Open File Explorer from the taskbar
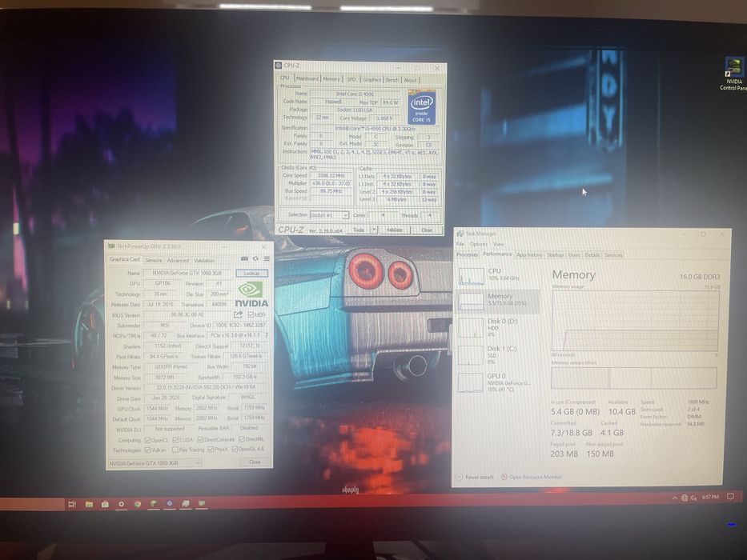Image resolution: width=747 pixels, height=560 pixels. 89,504
